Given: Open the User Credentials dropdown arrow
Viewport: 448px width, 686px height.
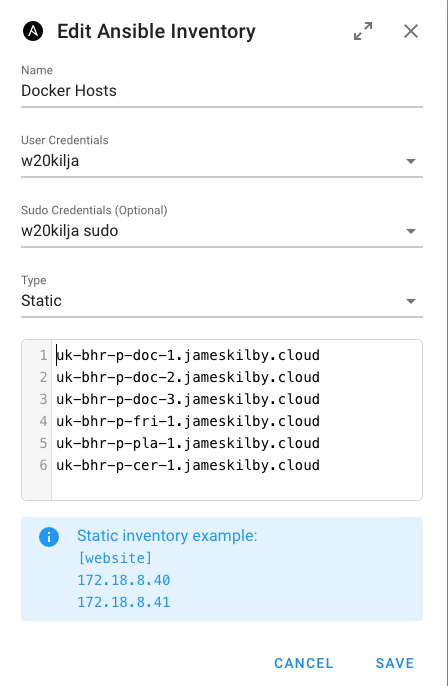Looking at the screenshot, I should click(x=410, y=161).
